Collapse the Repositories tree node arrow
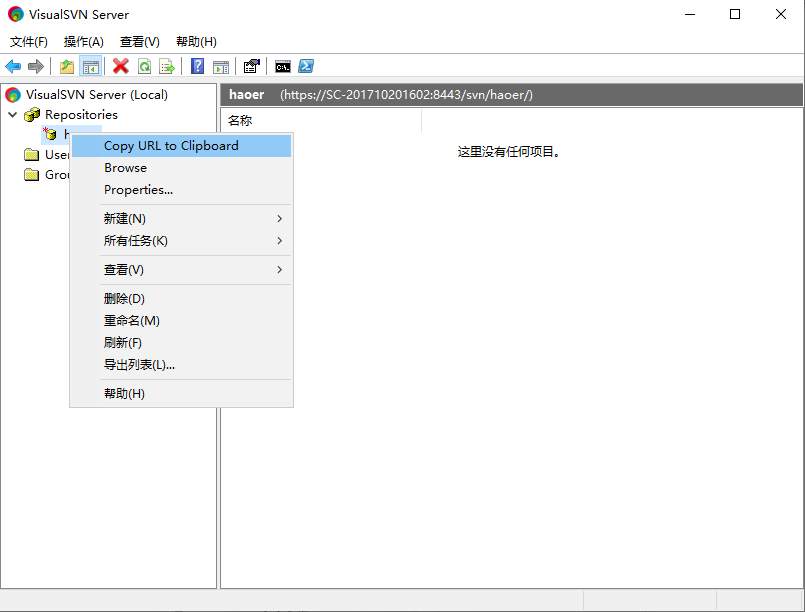The image size is (805, 612). 13,114
